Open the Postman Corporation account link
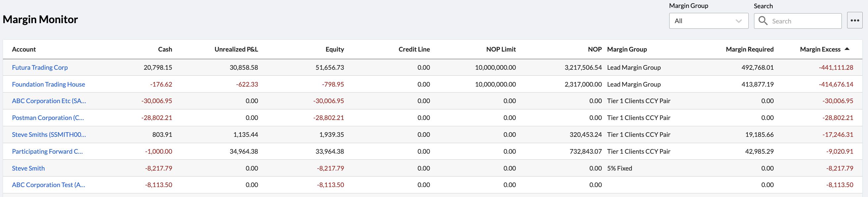 48,118
